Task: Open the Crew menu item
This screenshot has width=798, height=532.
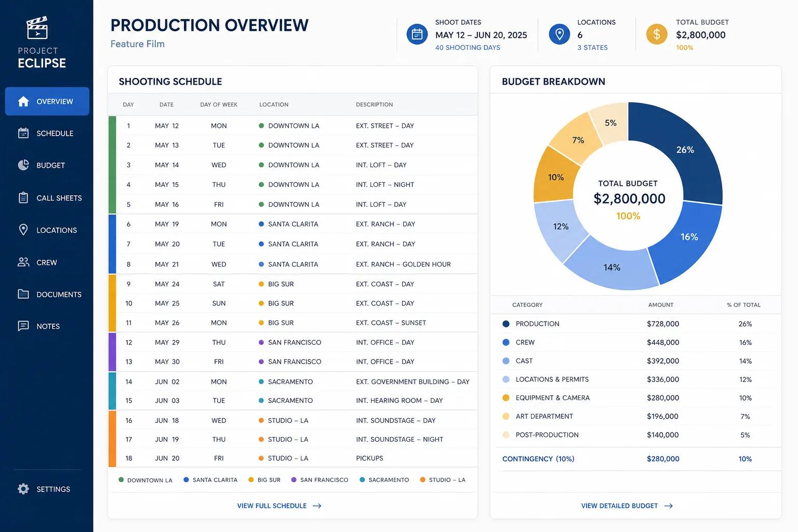Action: click(47, 262)
